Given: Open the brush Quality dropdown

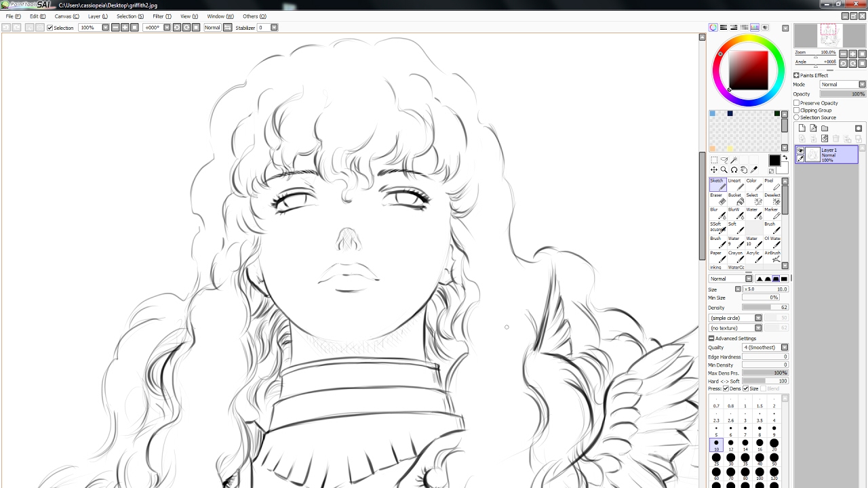Looking at the screenshot, I should point(785,347).
